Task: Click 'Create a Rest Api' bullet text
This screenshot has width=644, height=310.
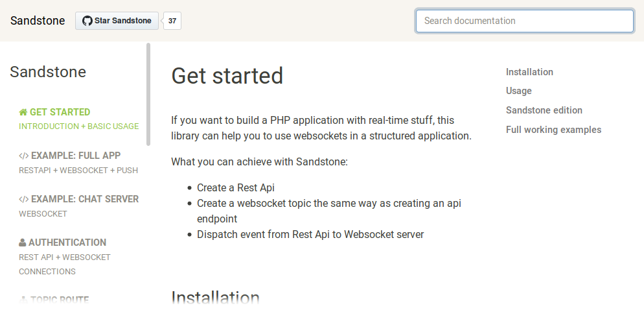Action: [236, 188]
